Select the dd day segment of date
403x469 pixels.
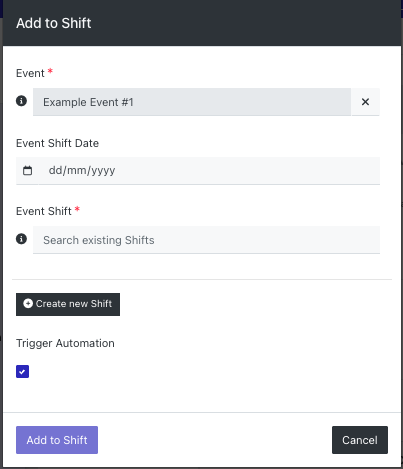coord(56,170)
